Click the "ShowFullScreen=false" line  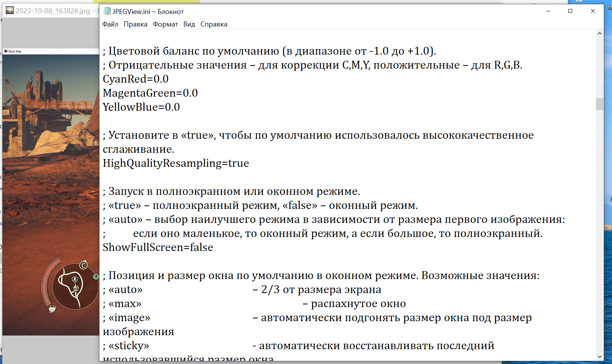(158, 247)
